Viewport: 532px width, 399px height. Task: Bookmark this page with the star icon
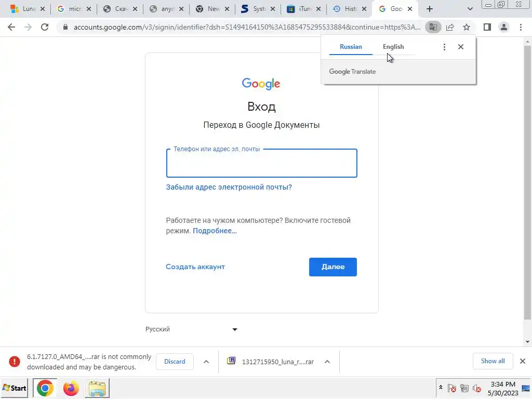click(467, 27)
